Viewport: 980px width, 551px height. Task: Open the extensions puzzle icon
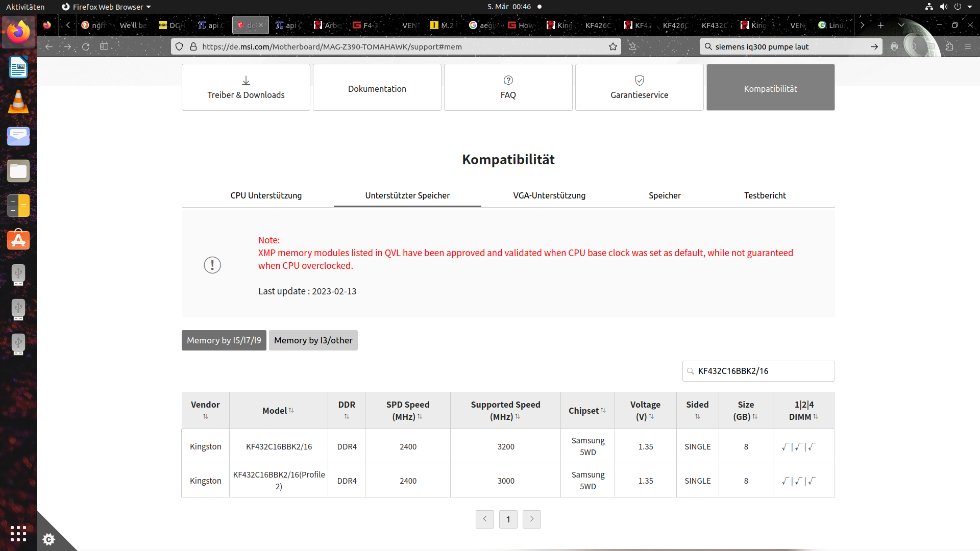point(949,46)
